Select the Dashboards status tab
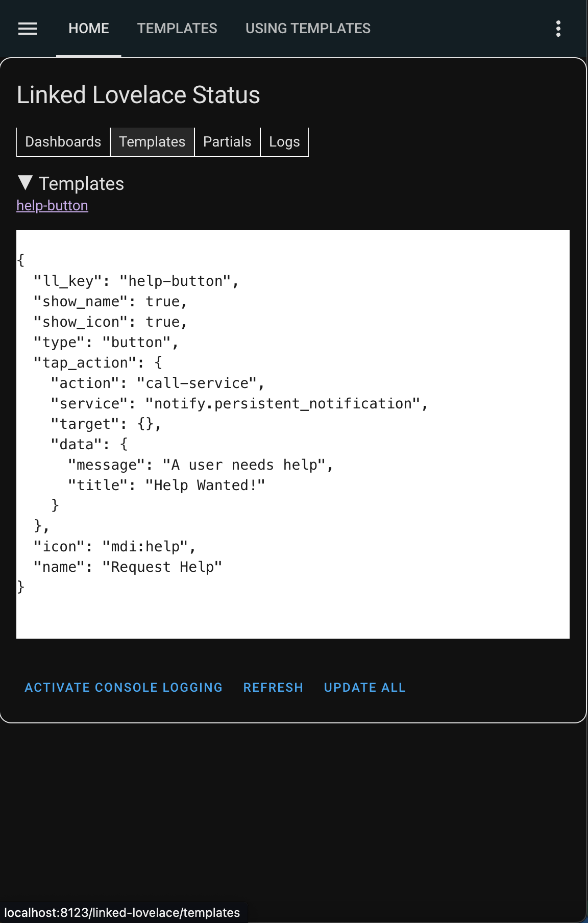The width and height of the screenshot is (588, 923). tap(63, 142)
